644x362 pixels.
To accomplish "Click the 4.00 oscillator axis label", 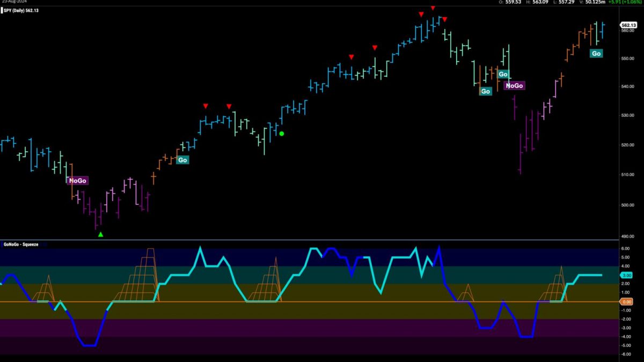I will click(626, 266).
